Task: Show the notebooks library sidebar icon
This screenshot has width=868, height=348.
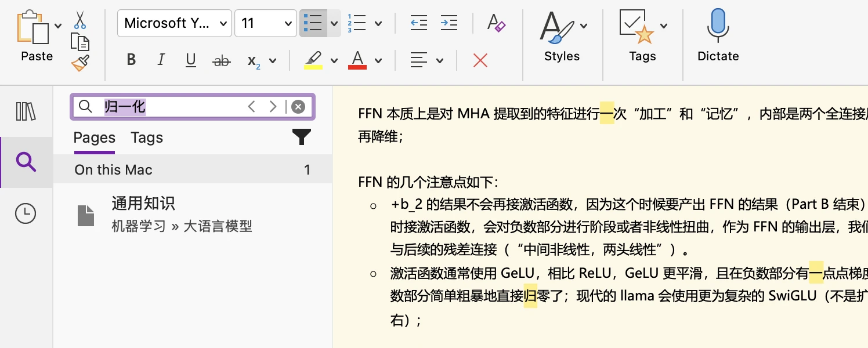Action: click(26, 111)
